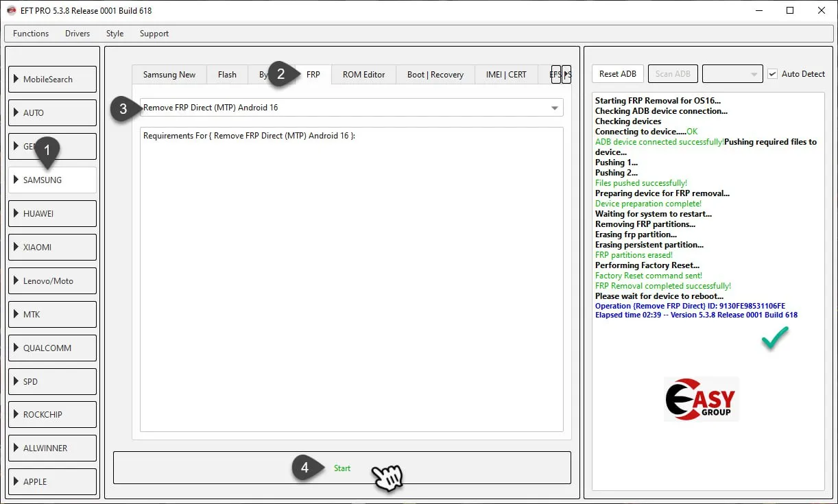The width and height of the screenshot is (838, 504).
Task: Select the QUALCOMM section
Action: [52, 348]
